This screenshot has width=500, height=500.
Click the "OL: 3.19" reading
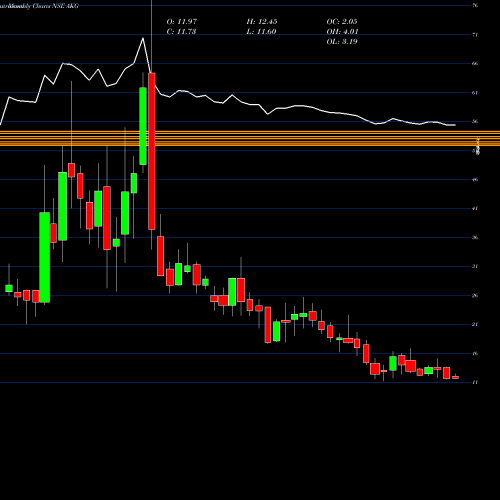click(342, 42)
